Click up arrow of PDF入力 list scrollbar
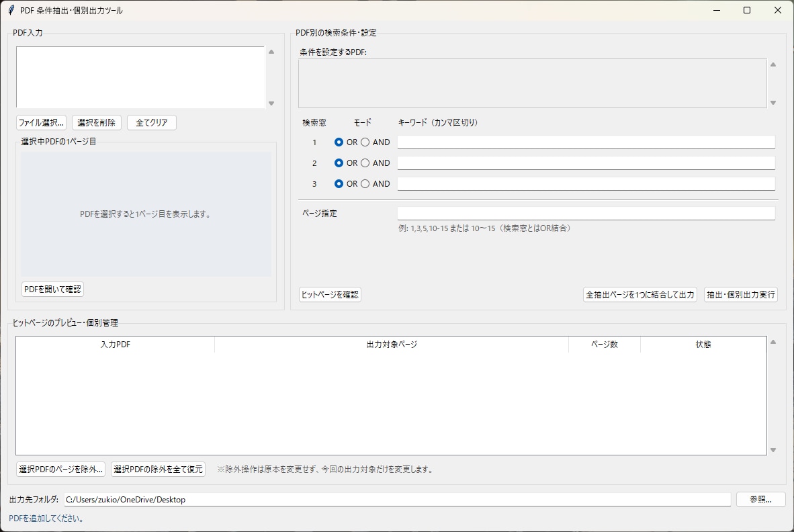This screenshot has width=794, height=532. 271,52
